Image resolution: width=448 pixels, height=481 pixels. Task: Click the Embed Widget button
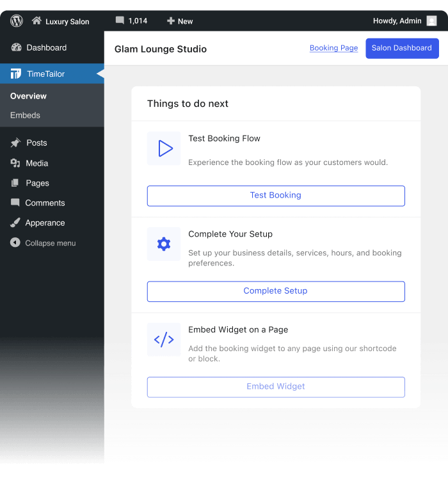[x=276, y=387]
